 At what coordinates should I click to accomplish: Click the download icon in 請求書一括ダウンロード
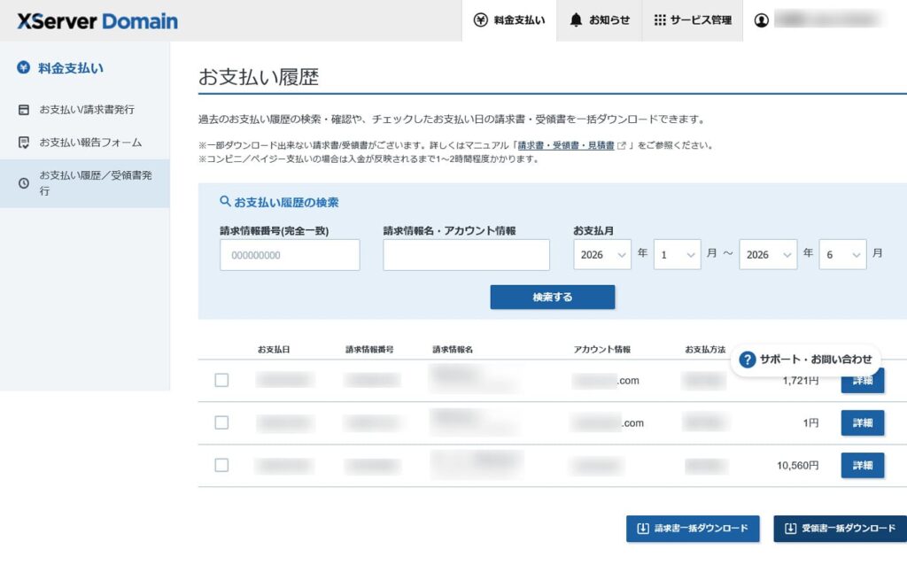point(643,529)
